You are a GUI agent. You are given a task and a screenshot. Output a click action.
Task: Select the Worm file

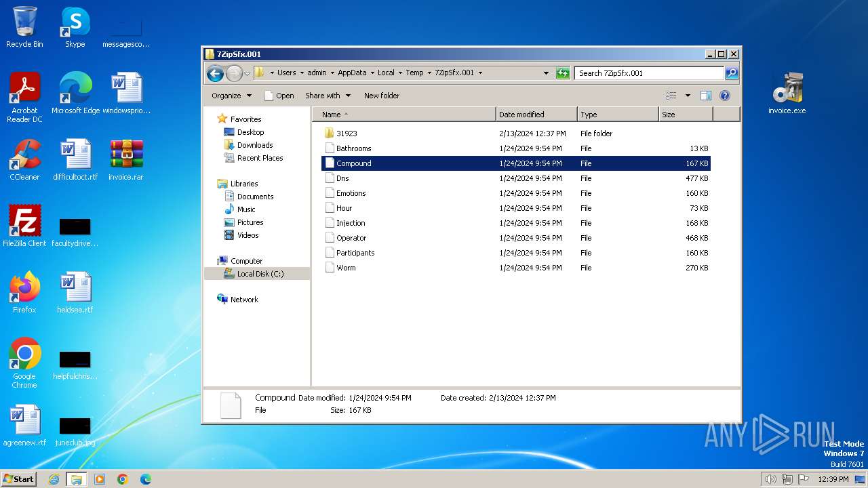(x=515, y=268)
